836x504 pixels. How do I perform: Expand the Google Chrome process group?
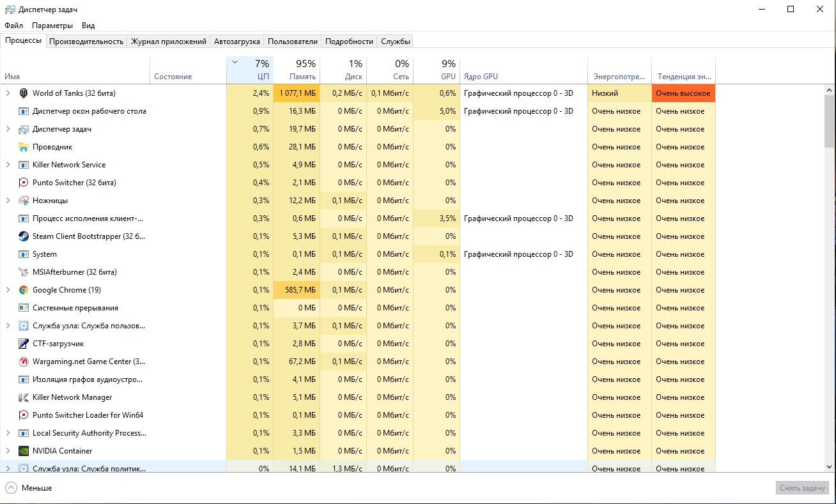click(x=8, y=290)
